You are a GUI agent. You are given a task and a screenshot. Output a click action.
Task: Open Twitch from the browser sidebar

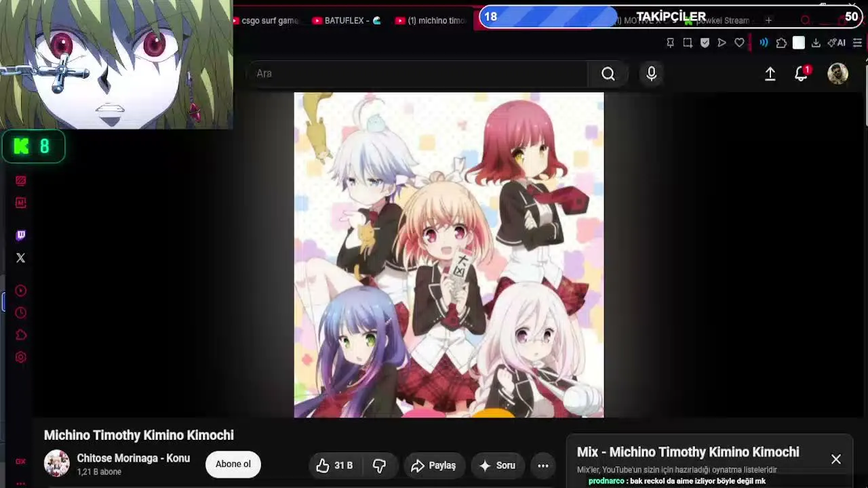20,235
